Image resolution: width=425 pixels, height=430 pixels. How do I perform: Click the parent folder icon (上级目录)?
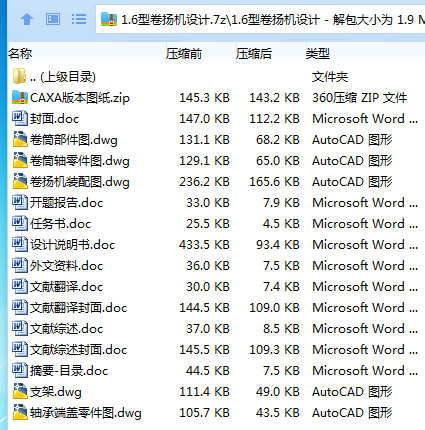(19, 76)
